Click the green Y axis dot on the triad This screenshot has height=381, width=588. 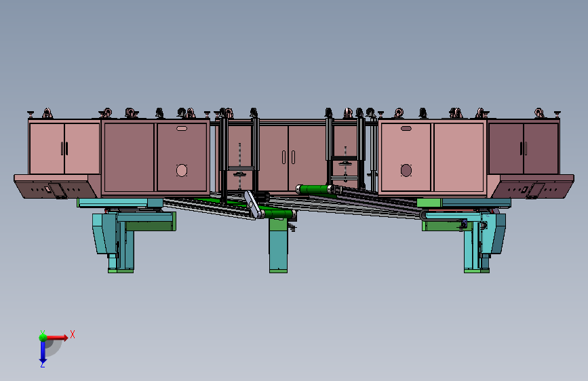point(43,338)
